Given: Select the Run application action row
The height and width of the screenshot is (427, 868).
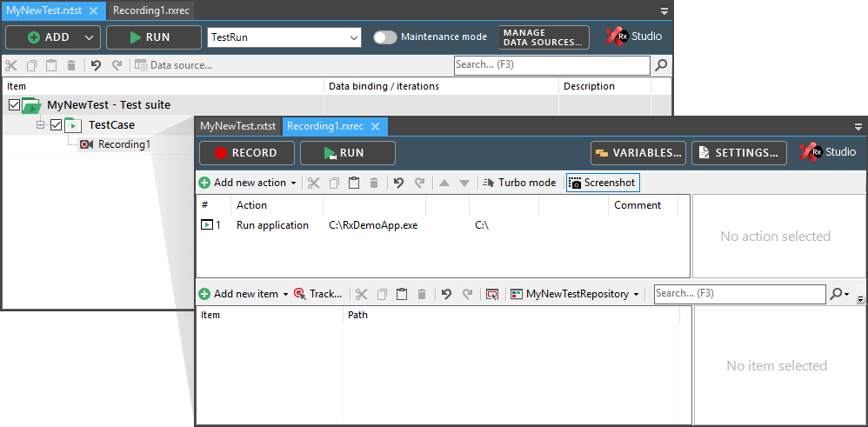Looking at the screenshot, I should pos(443,225).
